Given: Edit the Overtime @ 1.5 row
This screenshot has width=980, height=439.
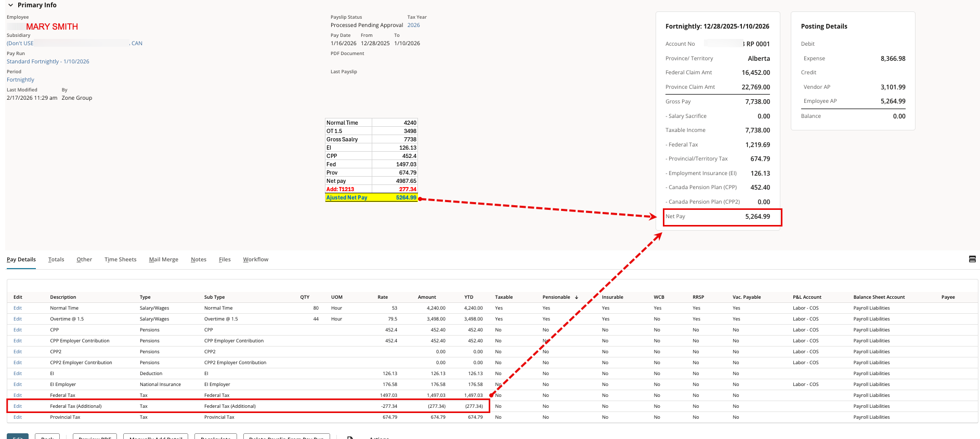Looking at the screenshot, I should [x=18, y=319].
